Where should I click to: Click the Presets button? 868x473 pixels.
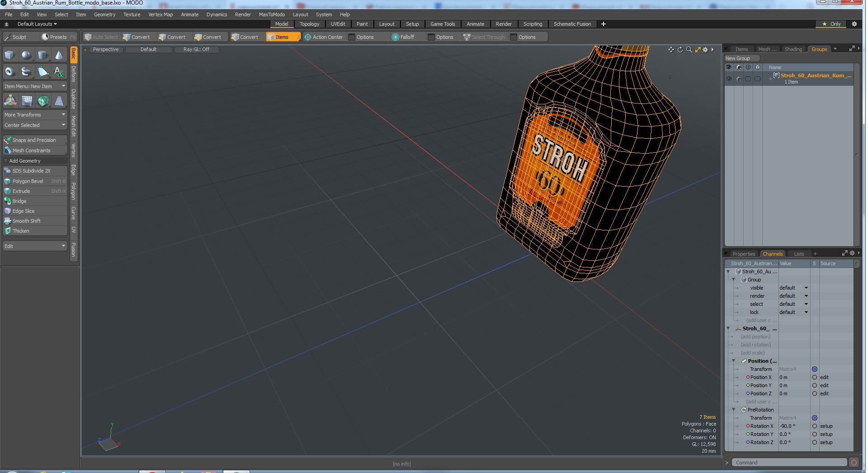[58, 37]
